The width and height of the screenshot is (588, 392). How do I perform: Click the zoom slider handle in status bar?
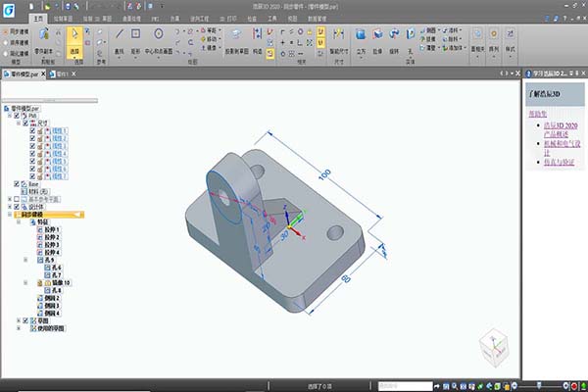(539, 385)
